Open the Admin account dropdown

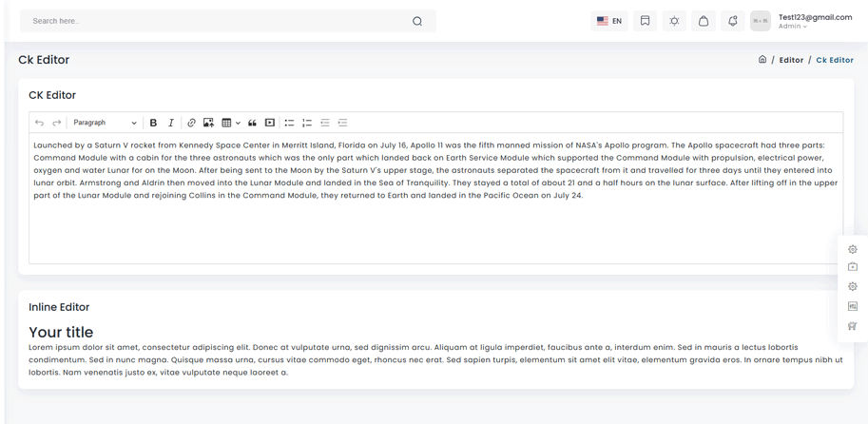pos(793,27)
